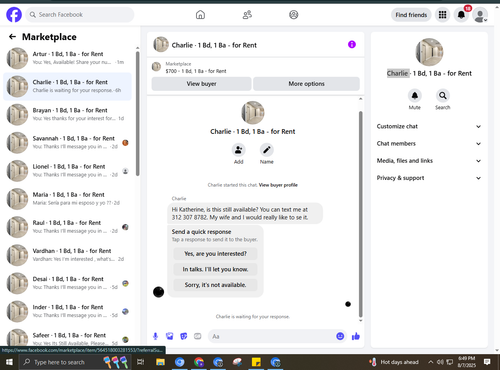Open the Groups icon in the top navigation
This screenshot has height=370, width=500.
pos(294,15)
